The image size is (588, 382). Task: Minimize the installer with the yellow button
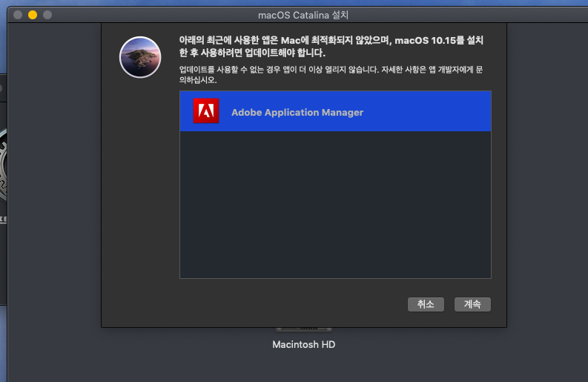pyautogui.click(x=33, y=15)
